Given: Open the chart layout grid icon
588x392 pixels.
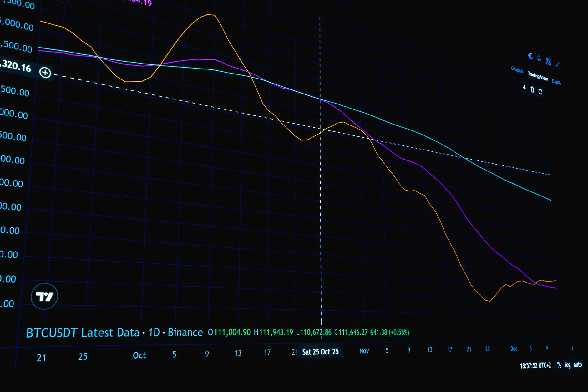Looking at the screenshot, I should coord(548,61).
